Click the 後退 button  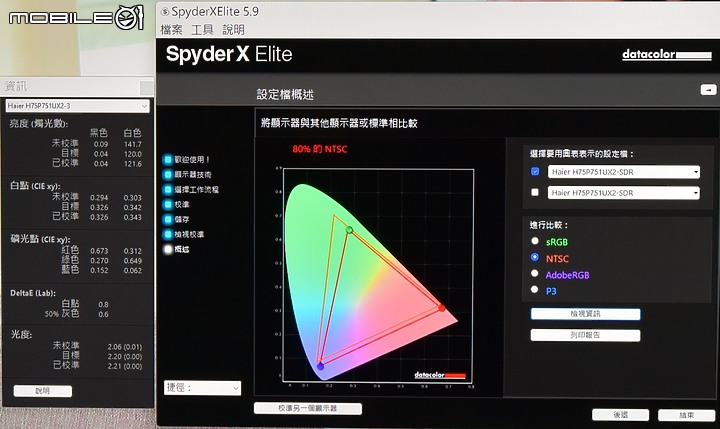point(620,415)
